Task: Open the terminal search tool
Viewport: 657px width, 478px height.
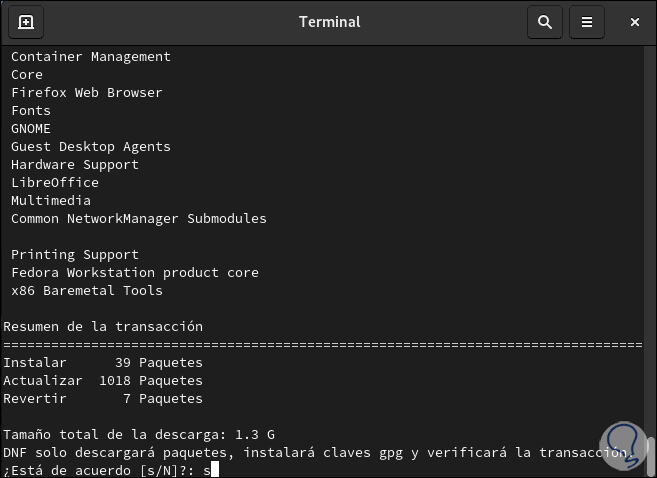Action: [544, 22]
